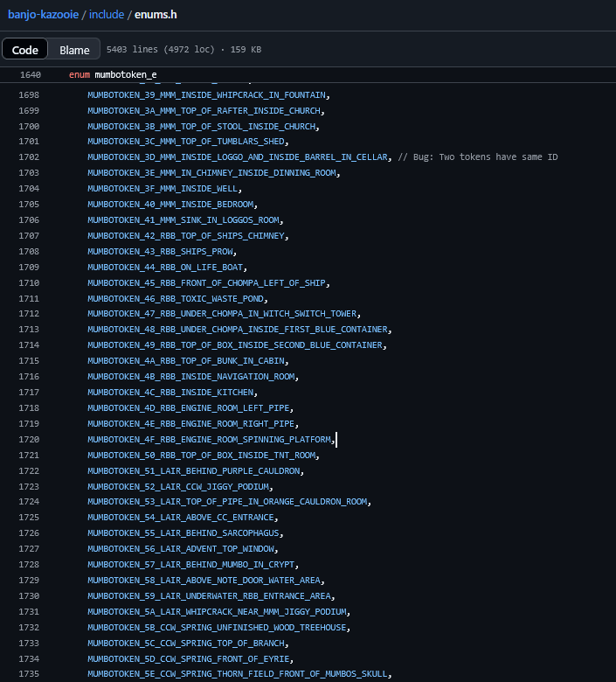Click MUMBOTOKEN_5B_CCW_SPRING_UNFINISHED_WOOD_TREEHOUSE
The width and height of the screenshot is (616, 682).
pos(217,628)
